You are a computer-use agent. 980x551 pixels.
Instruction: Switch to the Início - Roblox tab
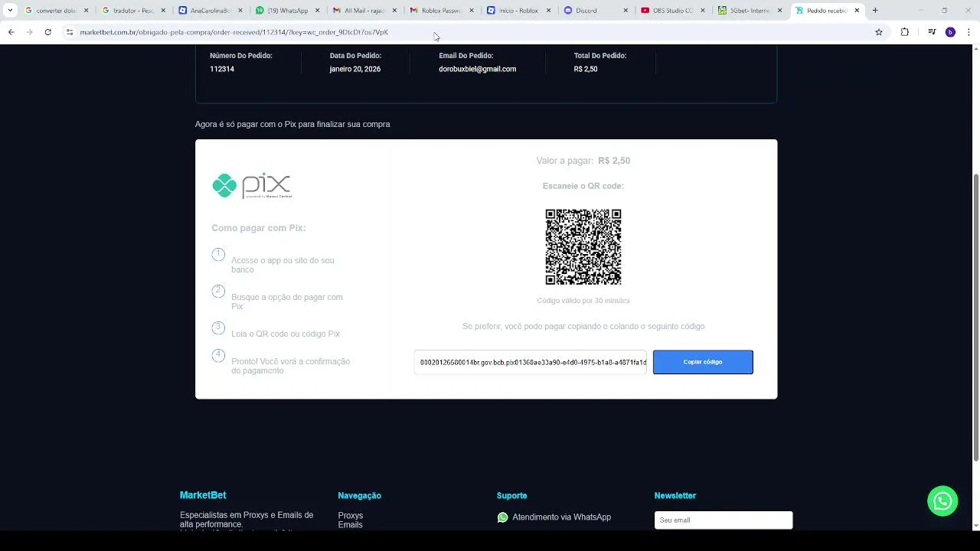pyautogui.click(x=519, y=11)
